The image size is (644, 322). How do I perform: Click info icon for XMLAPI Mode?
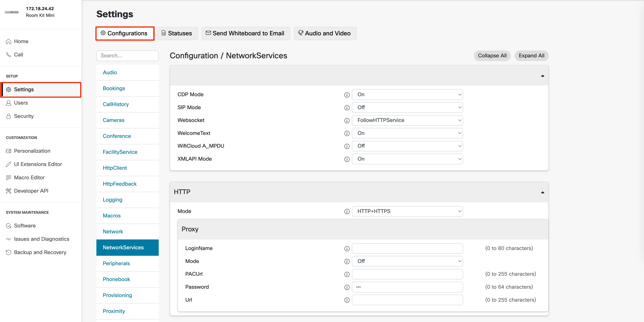tap(347, 159)
